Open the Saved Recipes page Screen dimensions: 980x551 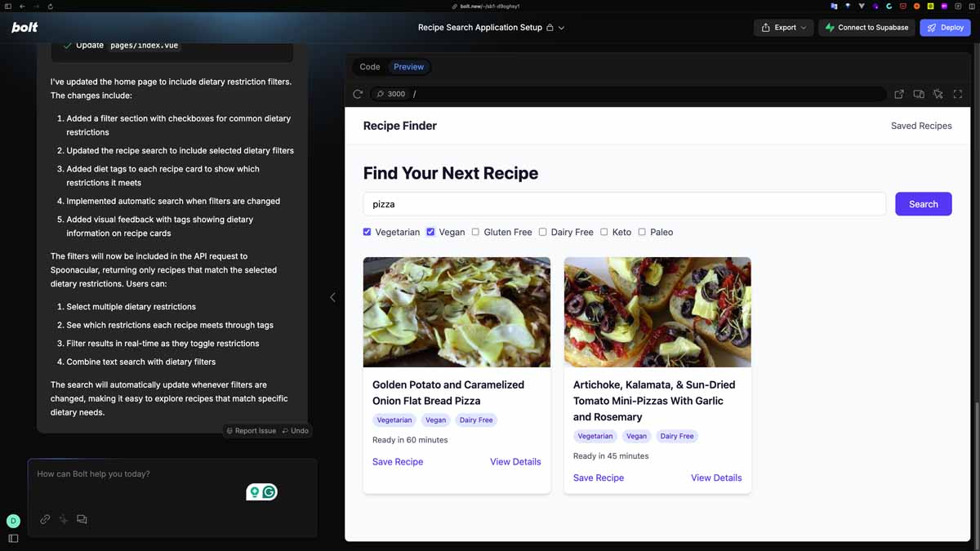[921, 125]
